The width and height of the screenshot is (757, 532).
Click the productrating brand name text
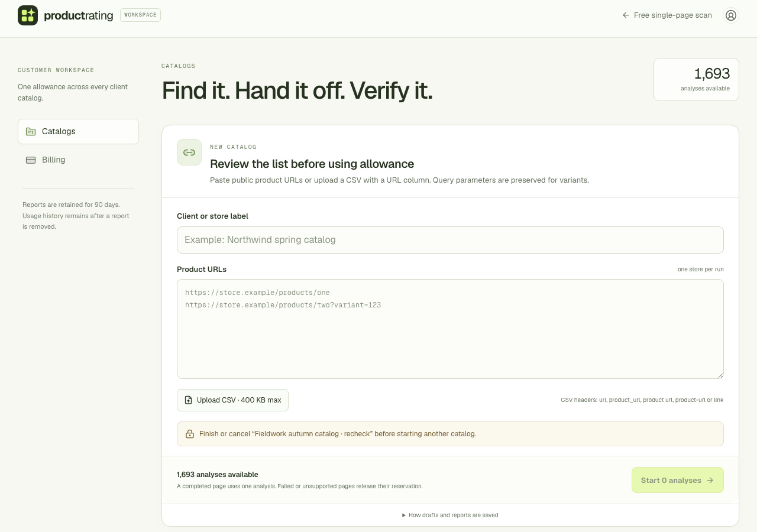(79, 16)
